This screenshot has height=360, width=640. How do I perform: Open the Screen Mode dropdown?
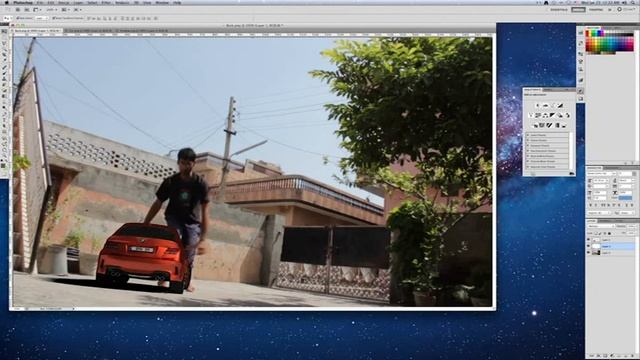click(77, 10)
